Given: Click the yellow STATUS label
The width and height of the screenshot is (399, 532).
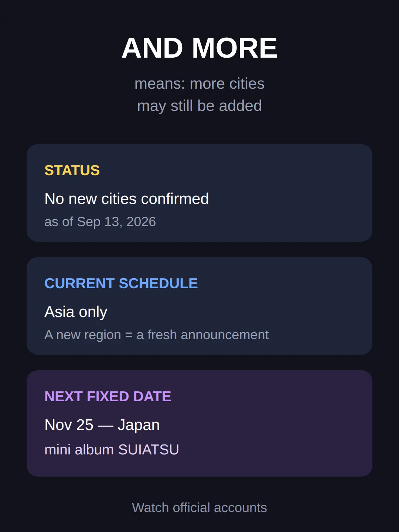Looking at the screenshot, I should click(x=72, y=170).
